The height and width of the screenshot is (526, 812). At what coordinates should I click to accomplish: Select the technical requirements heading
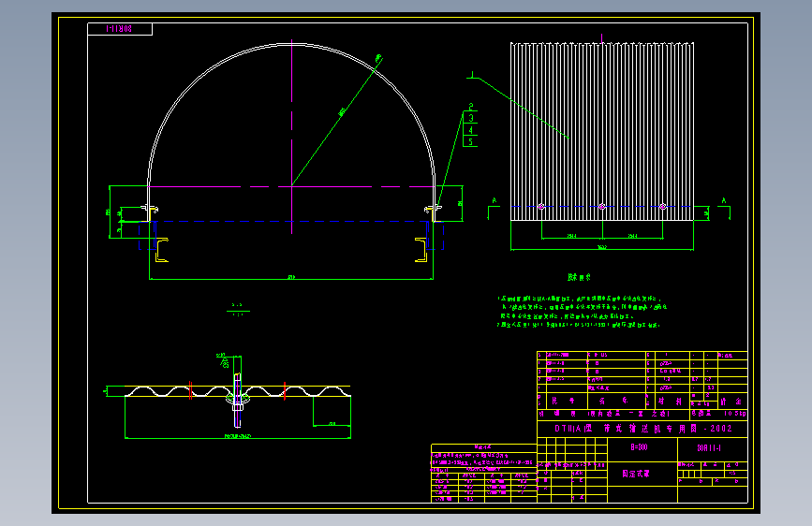579,277
